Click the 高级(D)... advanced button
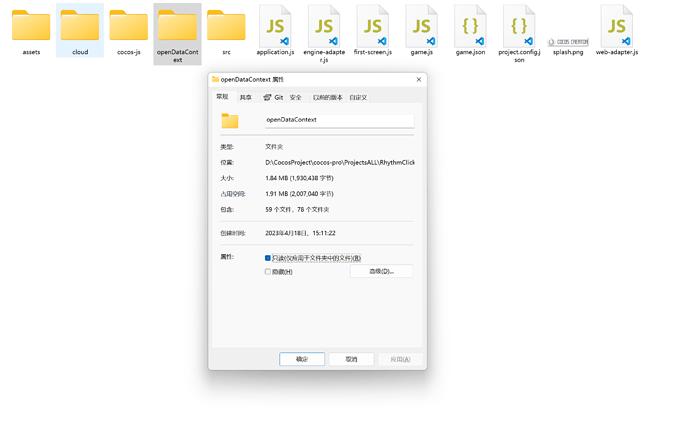The image size is (690, 432). pos(382,271)
